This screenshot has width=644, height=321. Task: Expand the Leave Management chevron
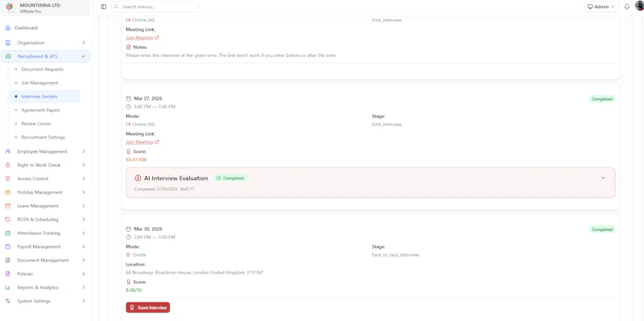click(84, 206)
